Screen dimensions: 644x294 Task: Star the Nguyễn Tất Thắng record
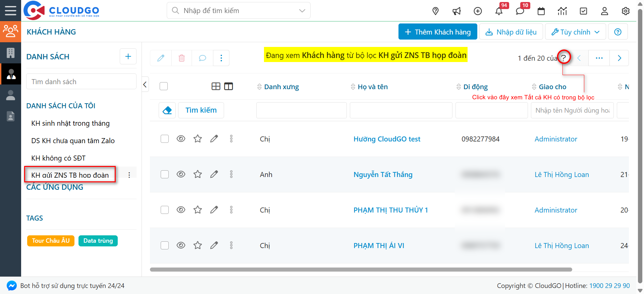(198, 174)
